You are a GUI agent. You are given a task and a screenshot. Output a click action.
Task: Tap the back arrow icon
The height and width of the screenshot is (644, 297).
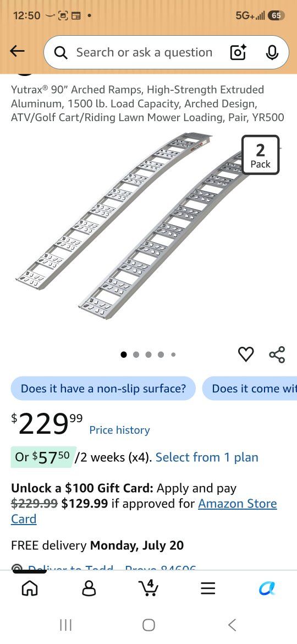point(17,51)
